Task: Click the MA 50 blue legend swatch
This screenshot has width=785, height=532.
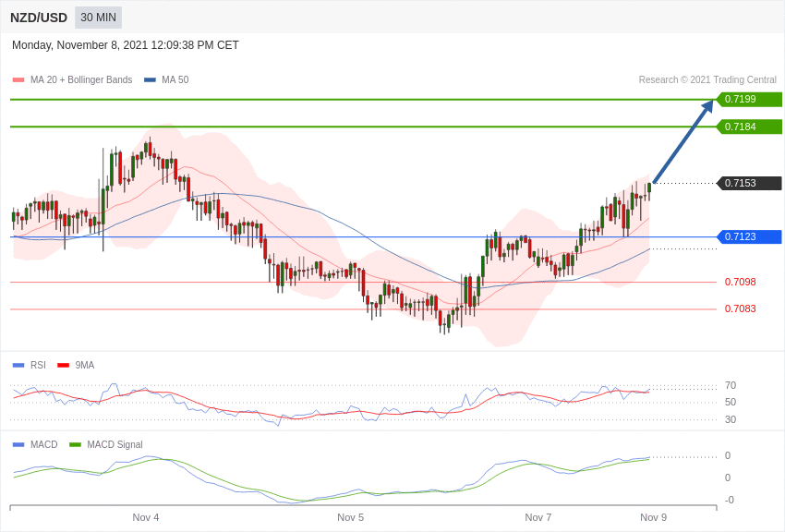Action: (150, 79)
